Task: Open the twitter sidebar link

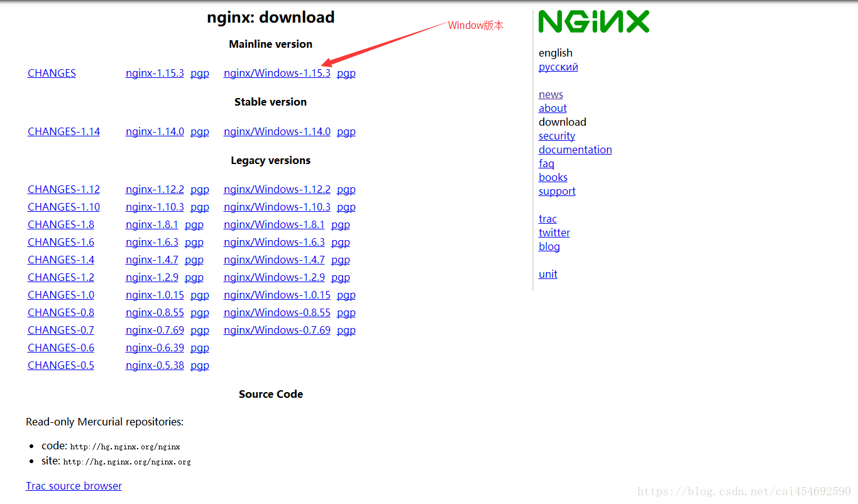Action: (554, 233)
